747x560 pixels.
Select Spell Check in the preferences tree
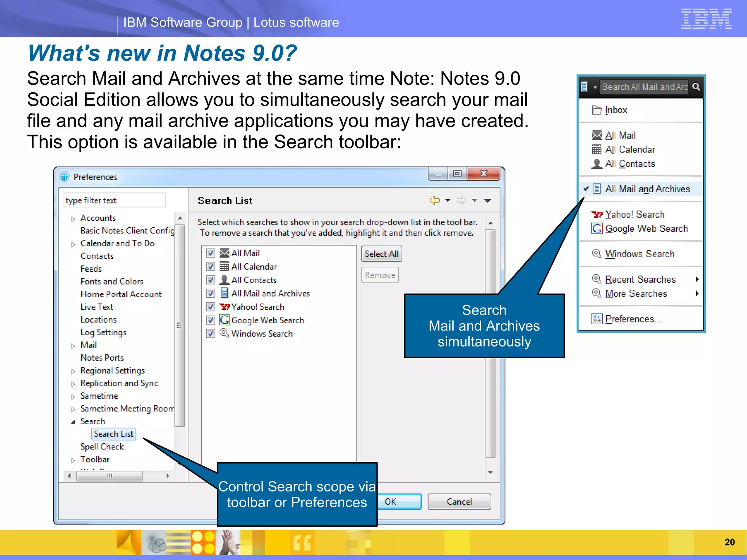click(x=102, y=447)
